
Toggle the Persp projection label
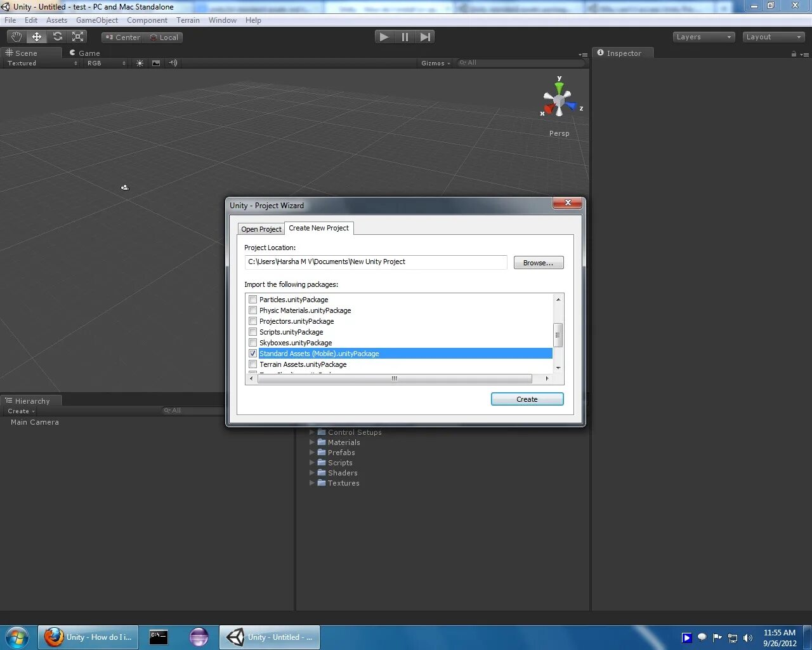coord(560,133)
